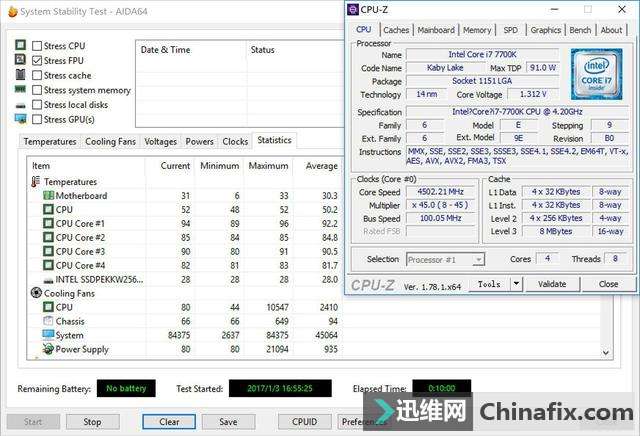
Task: Open the Mainboard tab in CPU-Z
Action: [436, 30]
